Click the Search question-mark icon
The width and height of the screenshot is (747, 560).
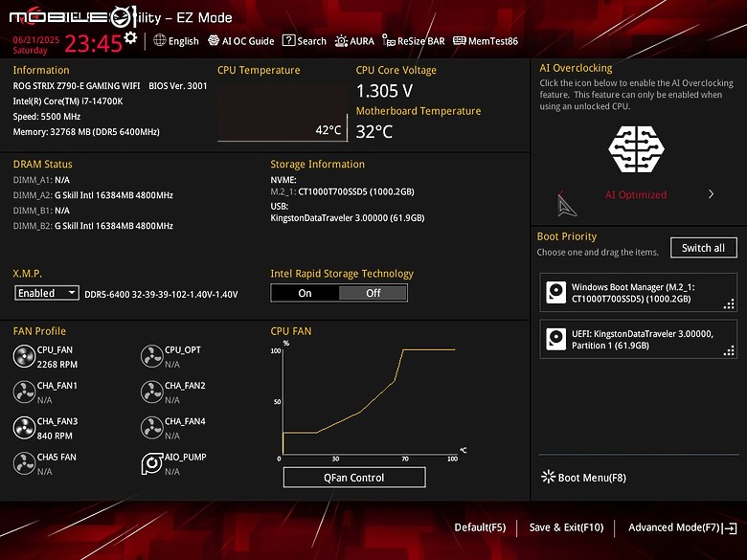point(288,40)
